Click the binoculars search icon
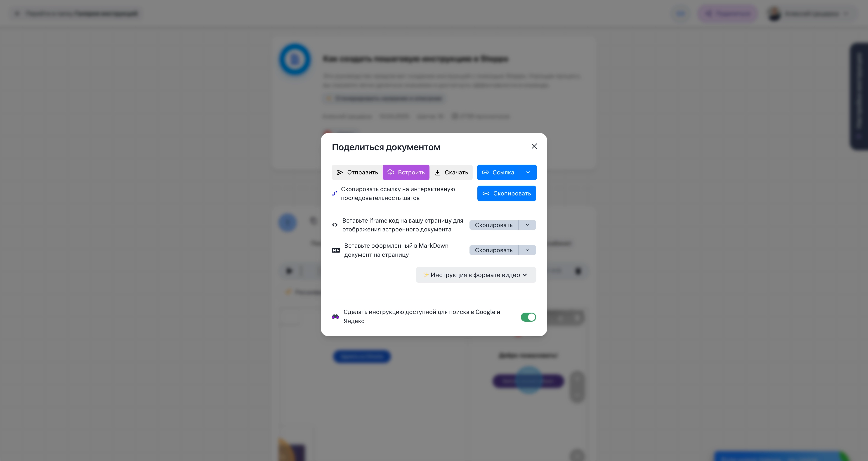868x461 pixels. pyautogui.click(x=335, y=317)
